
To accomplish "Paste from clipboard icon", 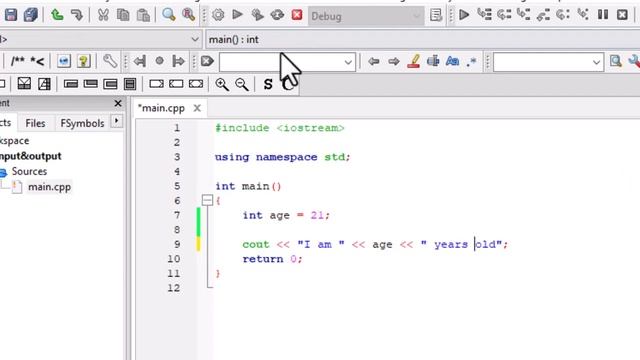I will click(143, 16).
